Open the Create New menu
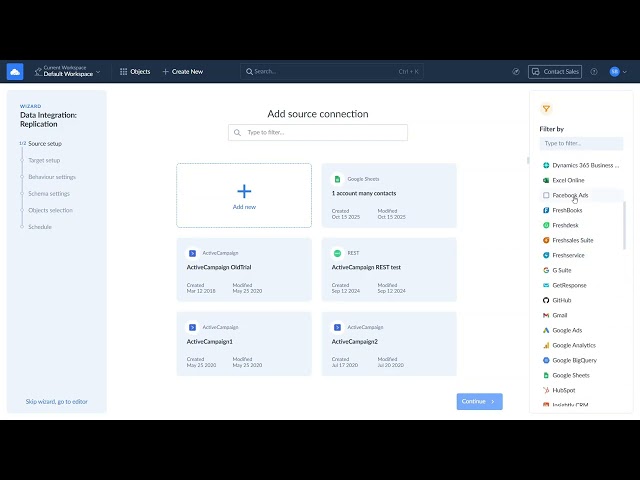Screen dimensions: 640x480 (183, 71)
